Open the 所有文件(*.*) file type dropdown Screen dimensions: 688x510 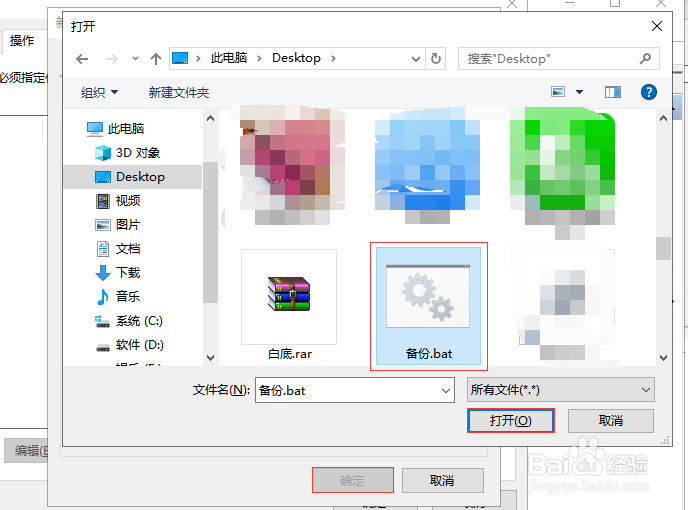tap(561, 389)
